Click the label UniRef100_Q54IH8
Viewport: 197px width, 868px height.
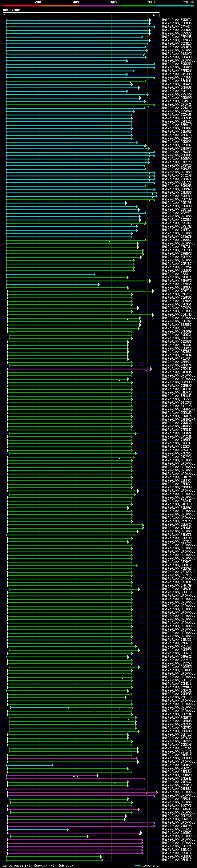tap(177, 314)
